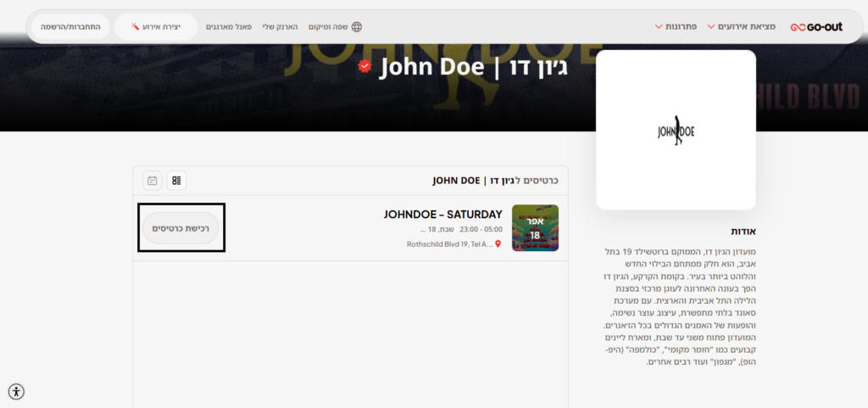Click the Rothschild Blvd 19 address text

tap(449, 244)
